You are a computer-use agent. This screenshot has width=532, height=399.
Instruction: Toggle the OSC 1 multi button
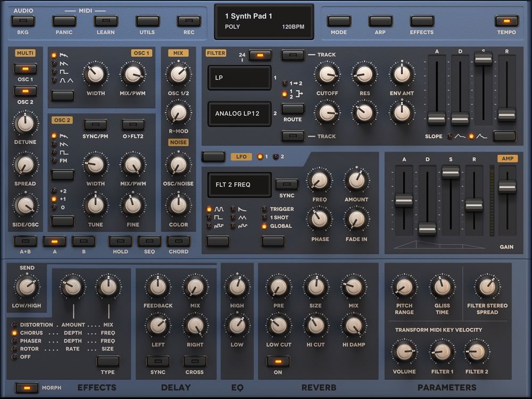pos(26,69)
